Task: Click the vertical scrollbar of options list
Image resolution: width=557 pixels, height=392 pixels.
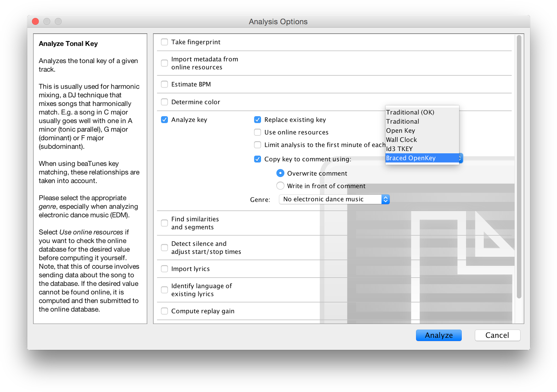Action: click(x=519, y=166)
